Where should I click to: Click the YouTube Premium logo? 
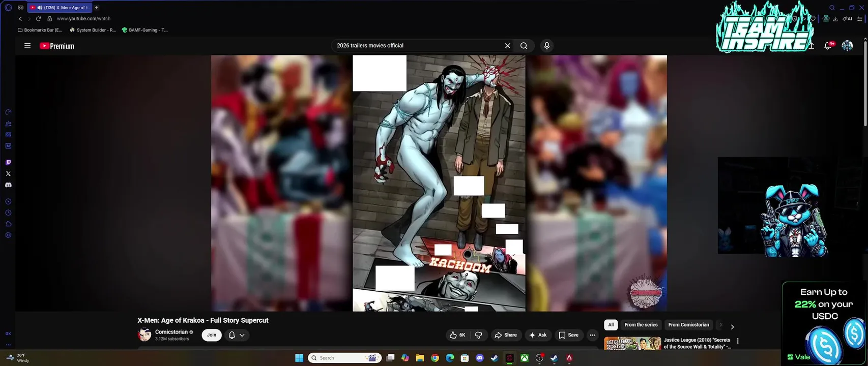tap(57, 46)
